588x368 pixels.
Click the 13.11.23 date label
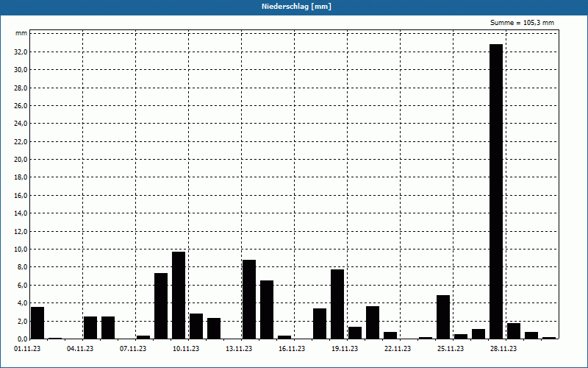pos(238,349)
